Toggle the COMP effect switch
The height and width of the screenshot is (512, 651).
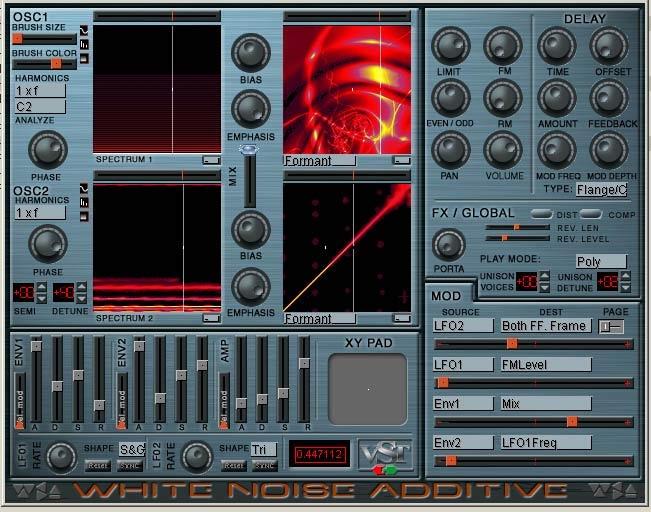pyautogui.click(x=591, y=214)
